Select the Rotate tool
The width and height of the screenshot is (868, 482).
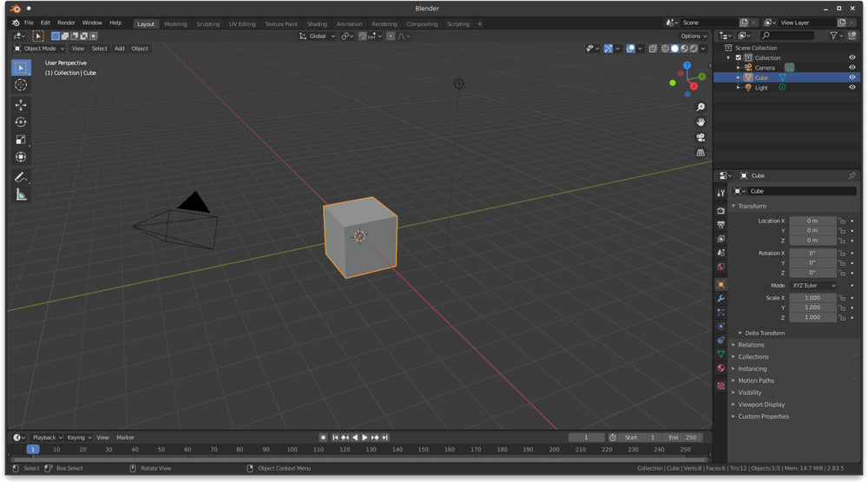[21, 122]
